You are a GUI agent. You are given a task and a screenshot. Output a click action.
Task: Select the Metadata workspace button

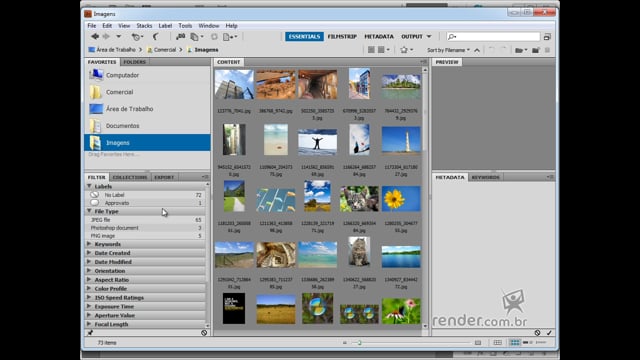tap(379, 37)
